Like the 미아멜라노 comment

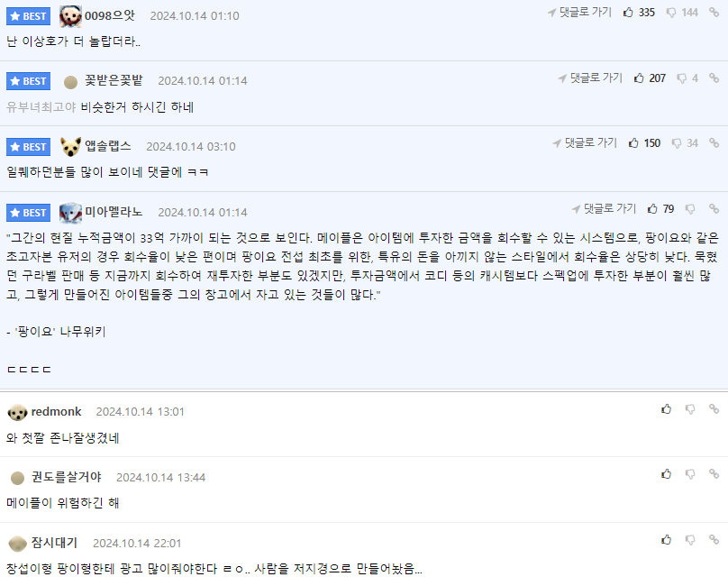pyautogui.click(x=652, y=209)
